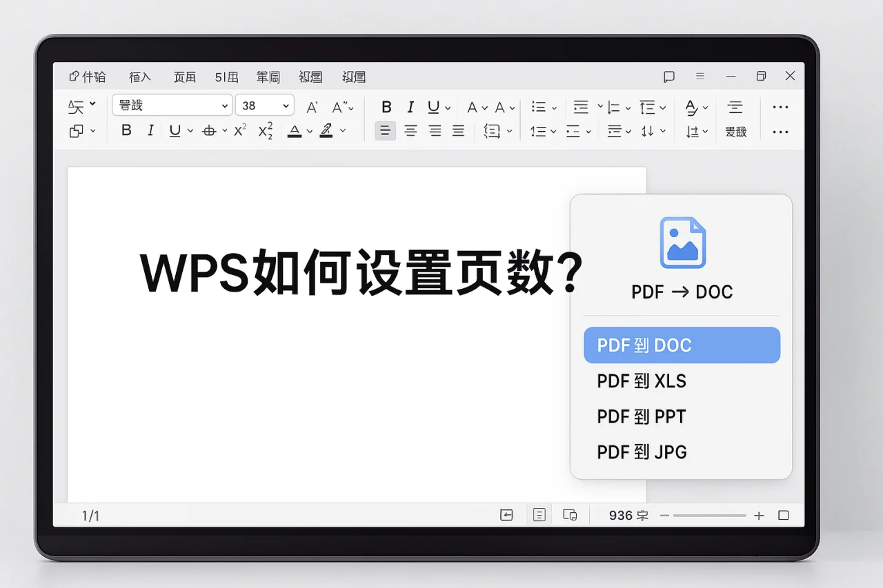The width and height of the screenshot is (883, 588).
Task: Increase the font size with A^ icon
Action: tap(311, 107)
